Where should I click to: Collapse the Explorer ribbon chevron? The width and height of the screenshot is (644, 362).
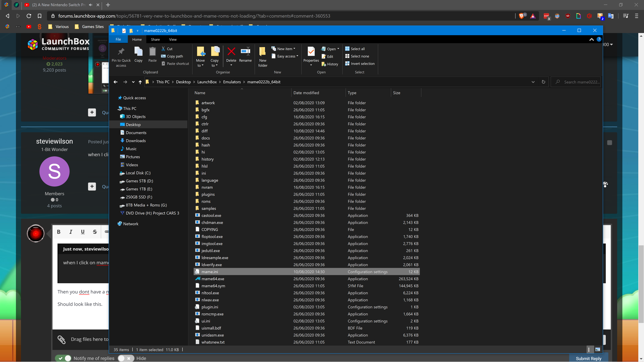pos(592,39)
